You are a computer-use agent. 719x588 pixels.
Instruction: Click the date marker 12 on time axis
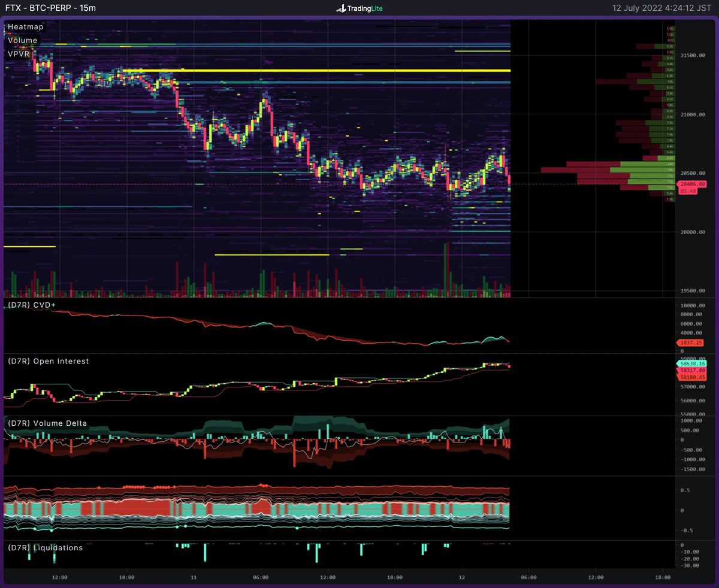coord(462,578)
